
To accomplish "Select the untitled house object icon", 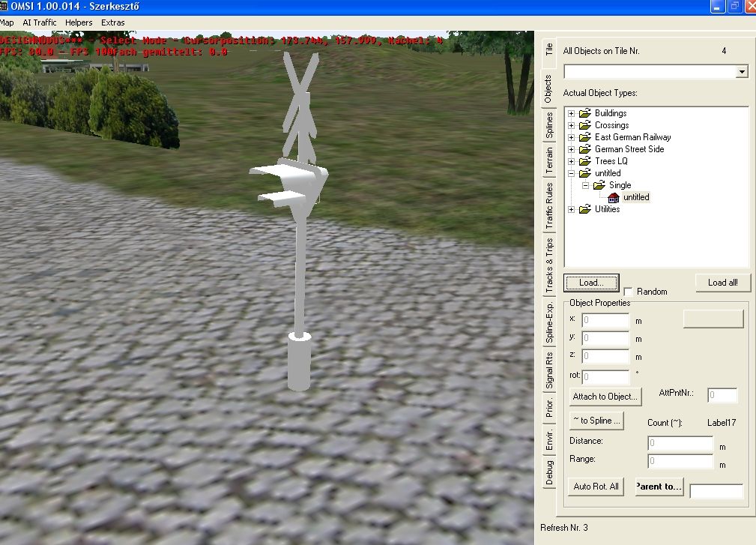I will [x=614, y=197].
